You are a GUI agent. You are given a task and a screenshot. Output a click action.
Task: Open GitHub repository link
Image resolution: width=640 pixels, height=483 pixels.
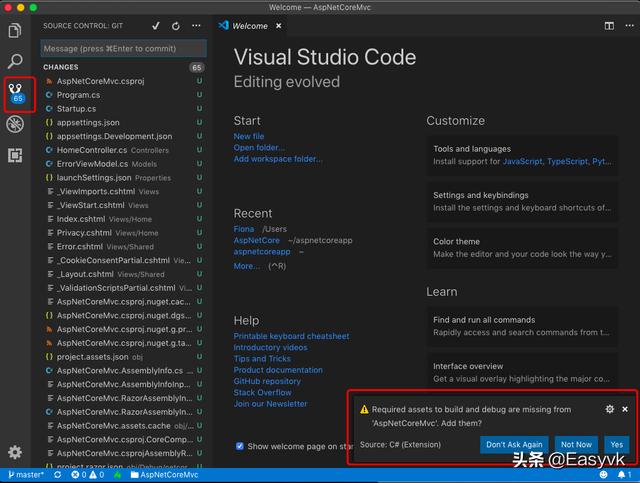[267, 381]
